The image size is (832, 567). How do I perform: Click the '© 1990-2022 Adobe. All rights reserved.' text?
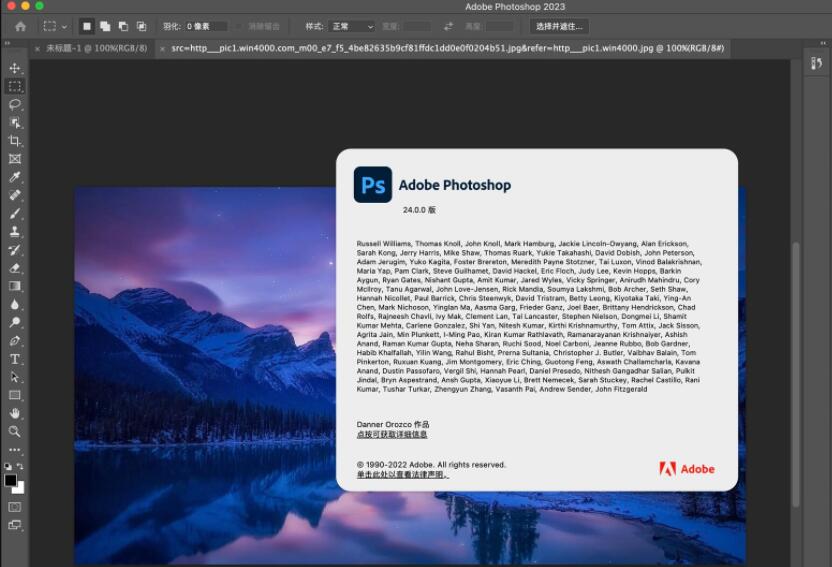pyautogui.click(x=431, y=465)
